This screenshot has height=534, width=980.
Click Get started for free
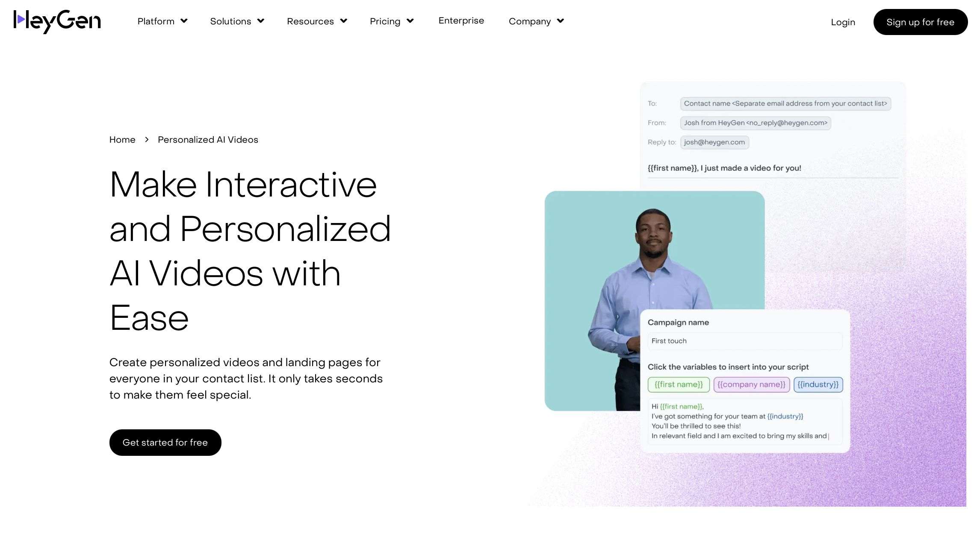(165, 442)
